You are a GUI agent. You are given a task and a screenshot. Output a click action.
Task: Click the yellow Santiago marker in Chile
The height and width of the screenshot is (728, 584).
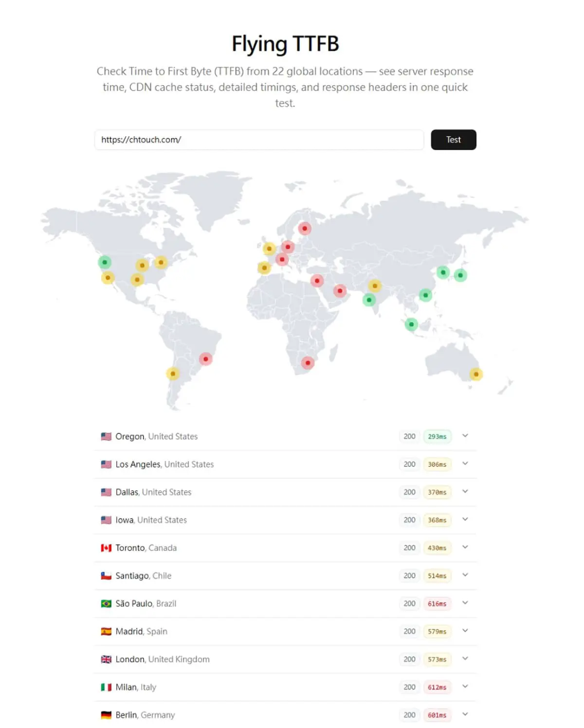click(x=173, y=373)
